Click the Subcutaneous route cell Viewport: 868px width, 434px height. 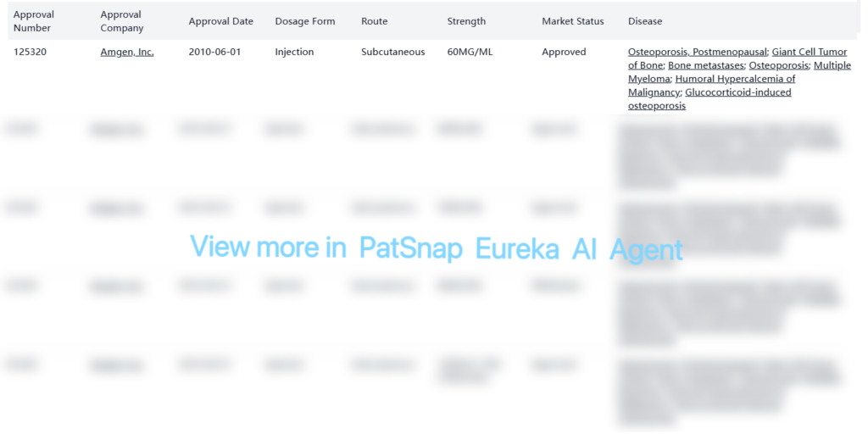point(392,52)
